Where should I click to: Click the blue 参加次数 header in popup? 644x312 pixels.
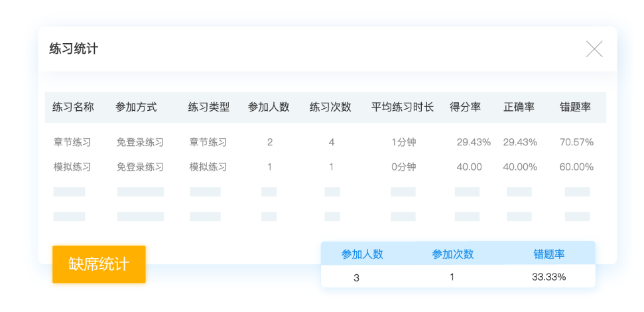click(452, 254)
